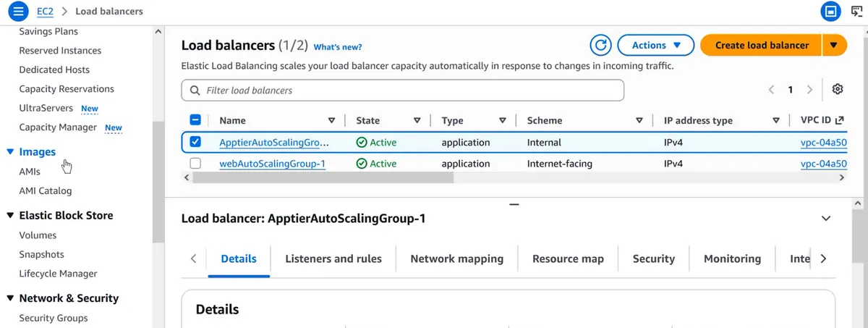Switch to the Network mapping tab
868x328 pixels.
(457, 258)
